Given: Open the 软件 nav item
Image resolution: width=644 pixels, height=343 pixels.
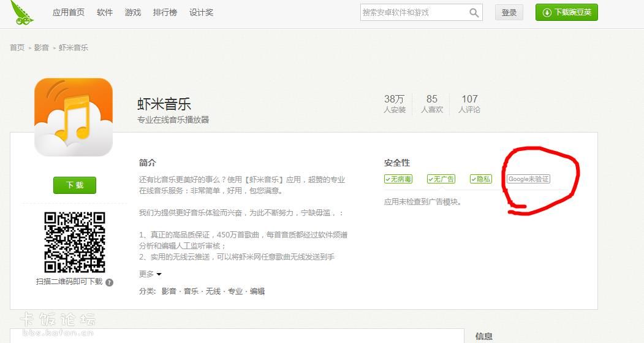Looking at the screenshot, I should 105,13.
